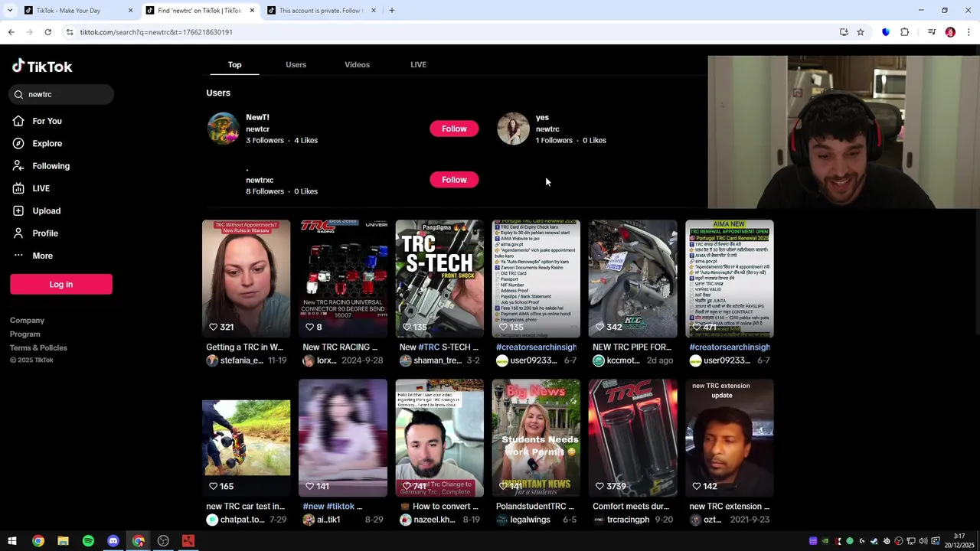The width and height of the screenshot is (980, 551).
Task: Open the Chrome three-dot menu
Action: (969, 32)
